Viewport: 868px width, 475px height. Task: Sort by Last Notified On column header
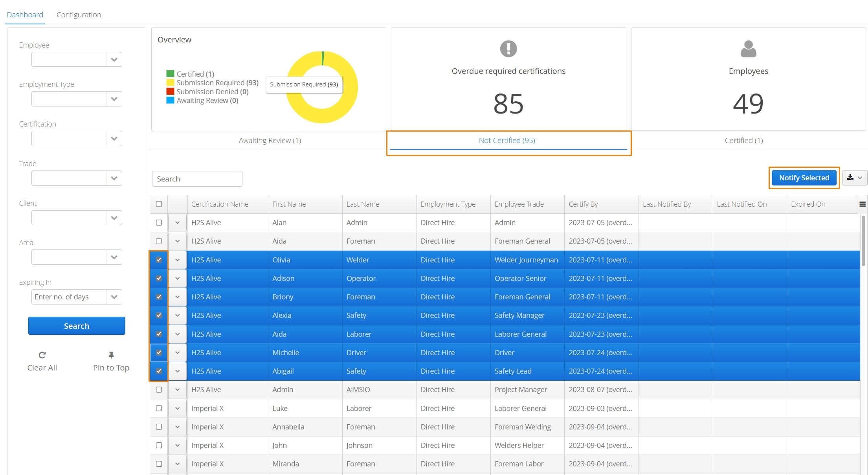(x=741, y=204)
